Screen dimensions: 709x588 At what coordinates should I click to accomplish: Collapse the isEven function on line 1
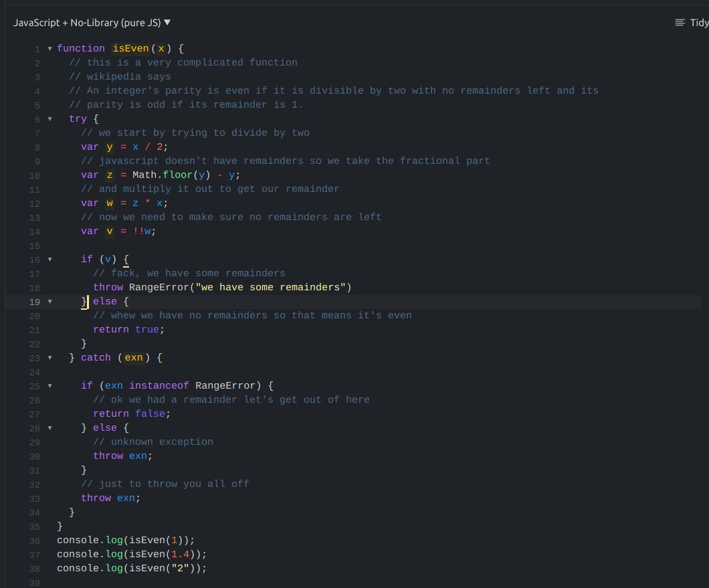pyautogui.click(x=49, y=48)
